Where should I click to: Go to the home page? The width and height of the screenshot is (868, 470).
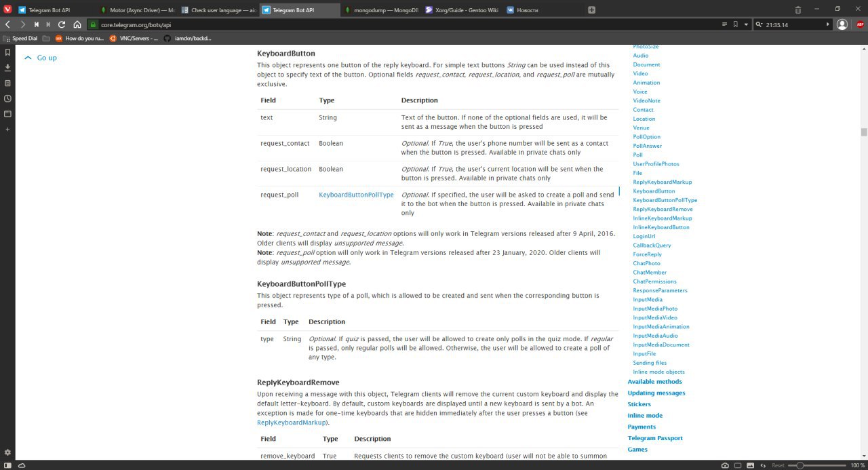(x=77, y=24)
